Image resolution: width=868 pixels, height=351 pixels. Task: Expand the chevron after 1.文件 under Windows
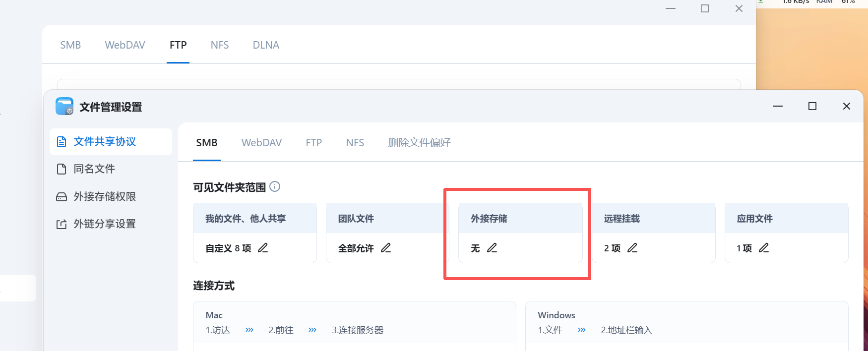(x=581, y=330)
